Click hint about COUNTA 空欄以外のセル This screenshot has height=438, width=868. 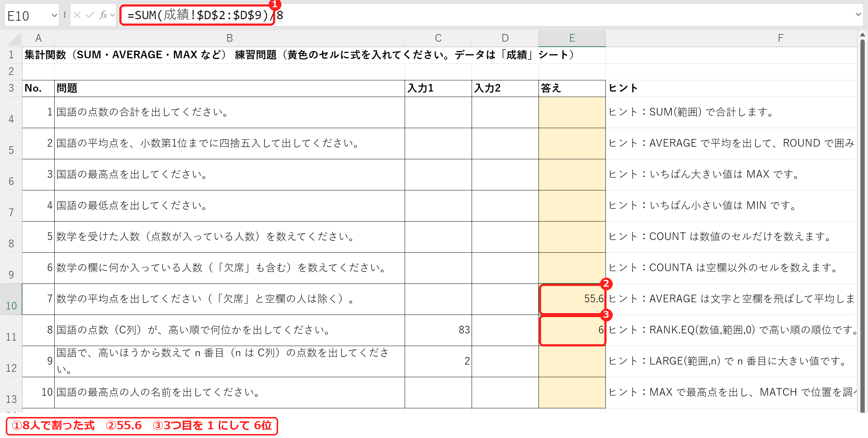click(731, 268)
